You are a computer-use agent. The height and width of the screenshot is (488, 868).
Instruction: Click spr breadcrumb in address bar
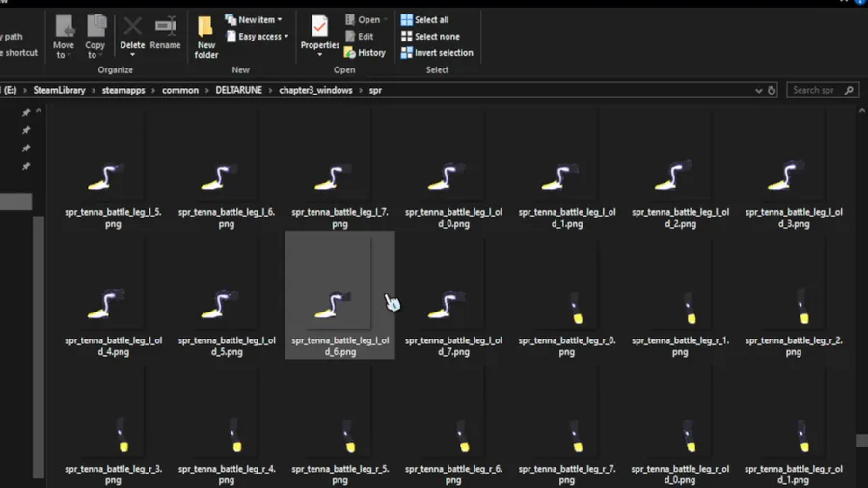tap(375, 91)
